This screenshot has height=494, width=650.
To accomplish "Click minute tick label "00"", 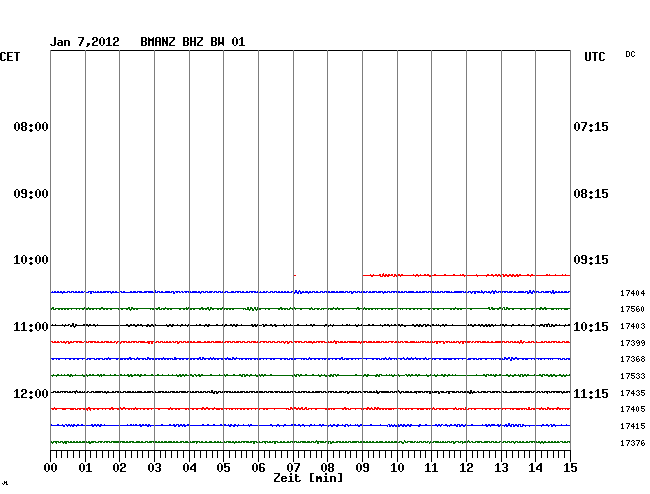I will pos(51,468).
